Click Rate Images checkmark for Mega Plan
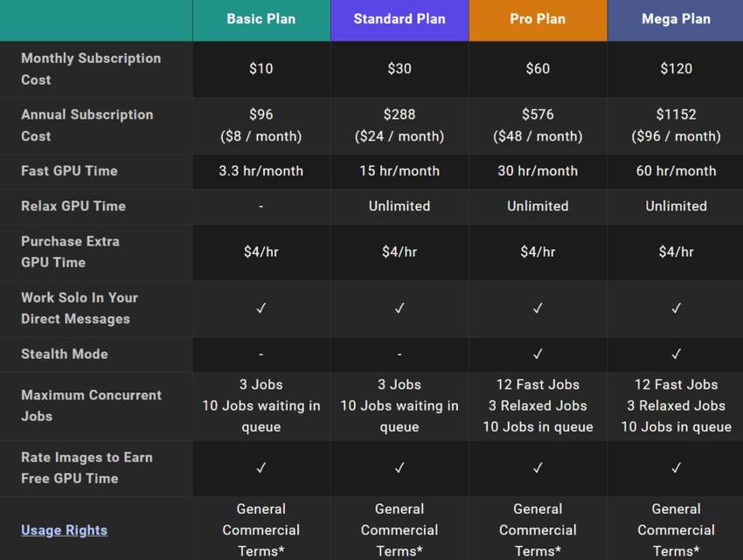This screenshot has width=743, height=560. tap(676, 468)
